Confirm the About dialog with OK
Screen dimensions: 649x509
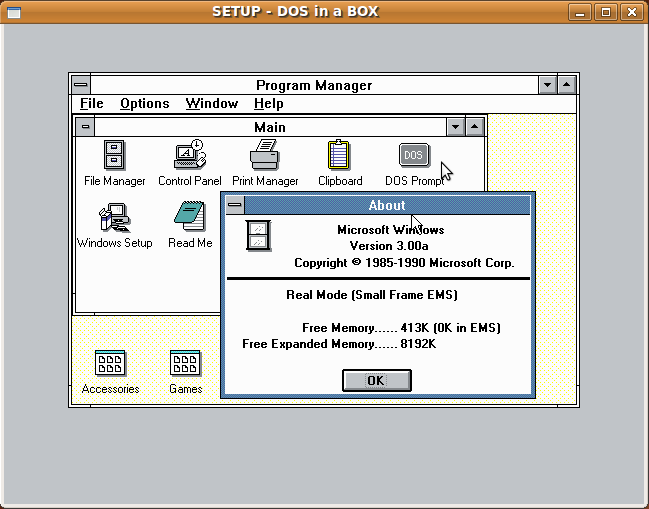coord(377,380)
